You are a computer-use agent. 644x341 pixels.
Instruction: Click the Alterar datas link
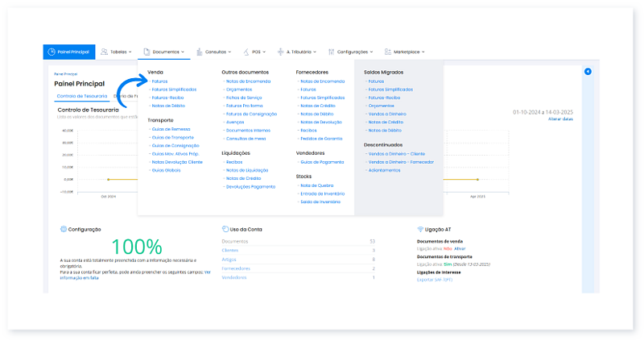tap(560, 119)
